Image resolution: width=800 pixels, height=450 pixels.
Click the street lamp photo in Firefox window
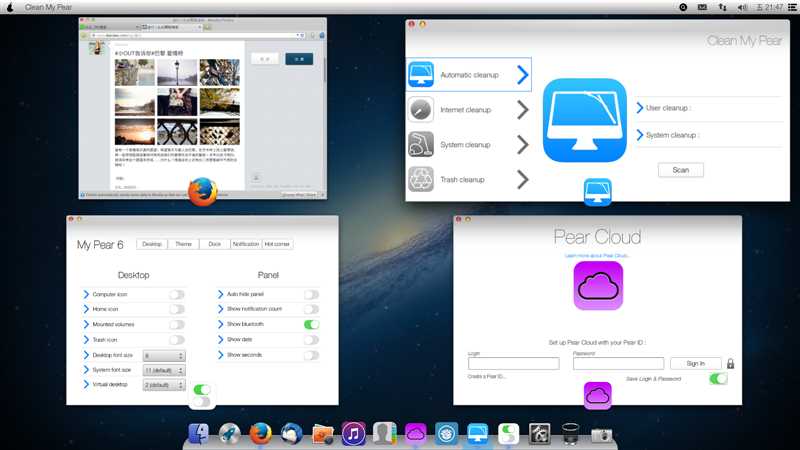click(177, 72)
